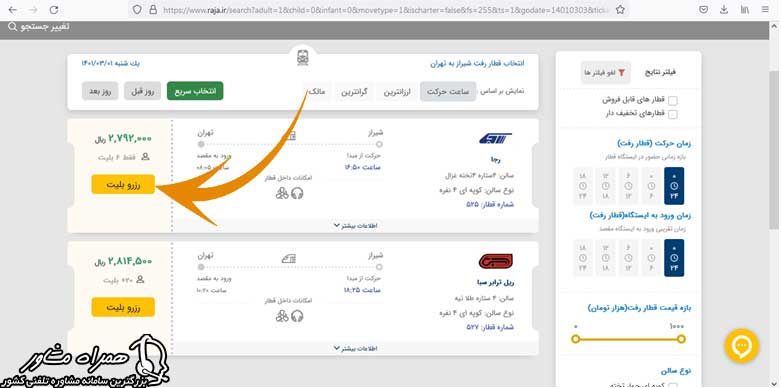Expand اطلاعات بیشتر on train 525 card
781x388 pixels.
tap(356, 226)
